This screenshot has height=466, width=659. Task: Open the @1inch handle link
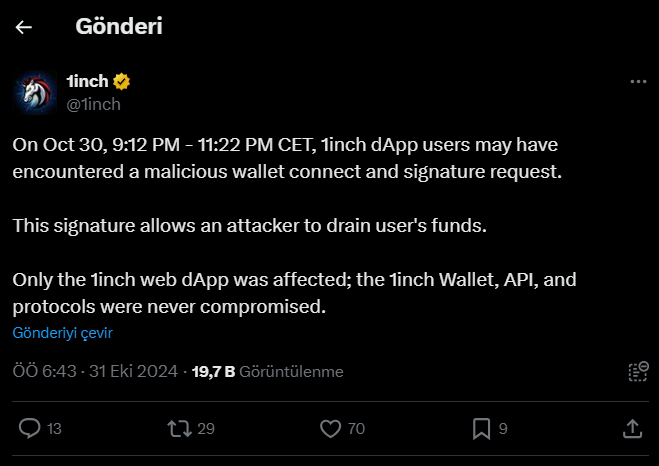tap(94, 103)
